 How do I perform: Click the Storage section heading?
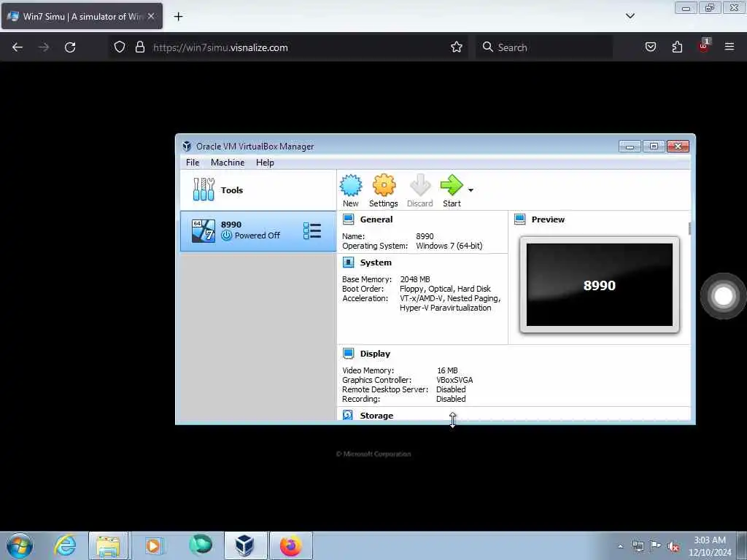376,415
